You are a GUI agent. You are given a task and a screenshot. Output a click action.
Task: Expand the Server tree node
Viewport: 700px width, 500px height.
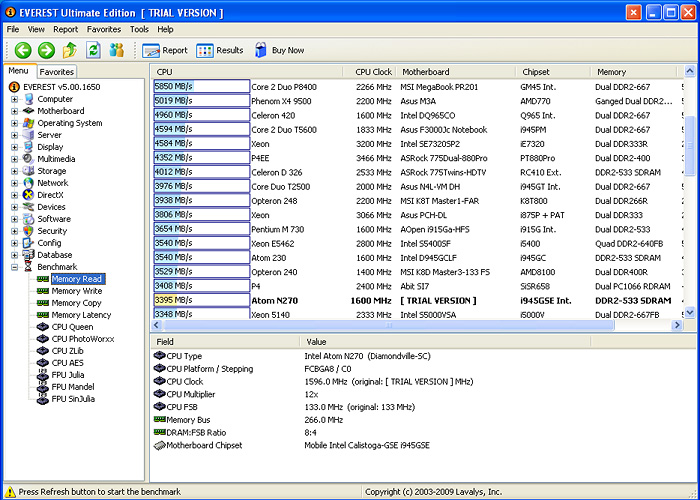[x=14, y=135]
